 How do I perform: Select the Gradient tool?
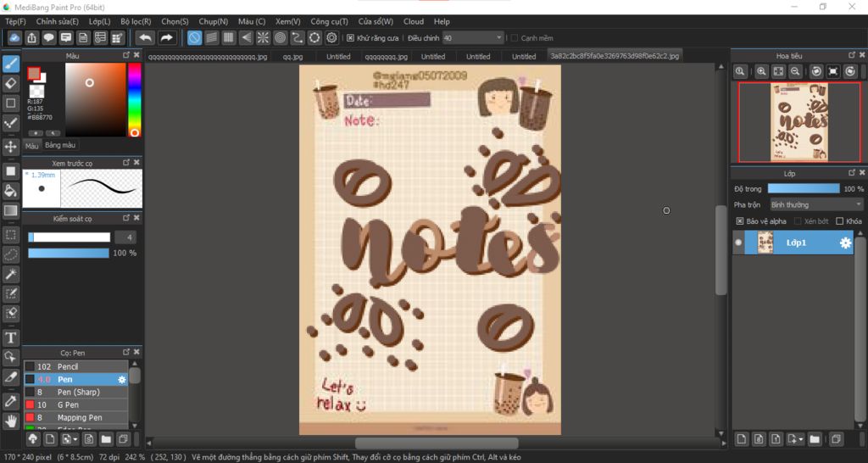point(10,210)
